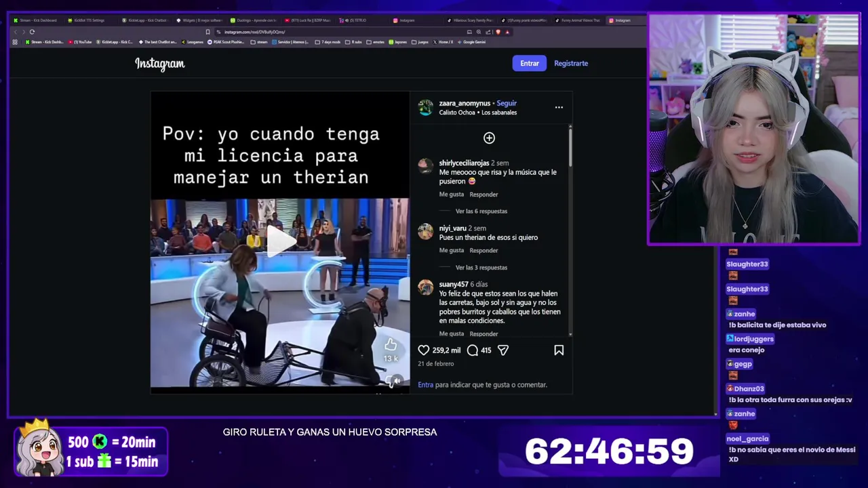Reload the page with the browser refresh icon

(32, 32)
